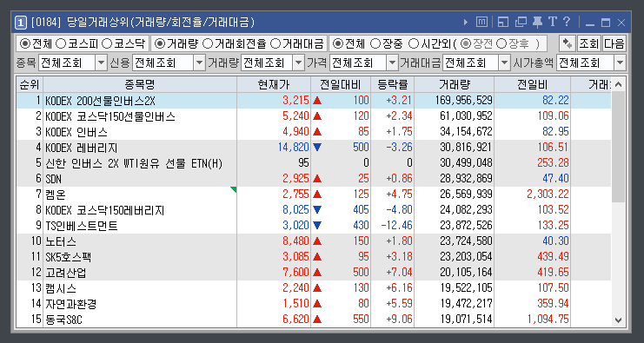Select the 노터스 stock name
The width and height of the screenshot is (644, 343).
(61, 241)
